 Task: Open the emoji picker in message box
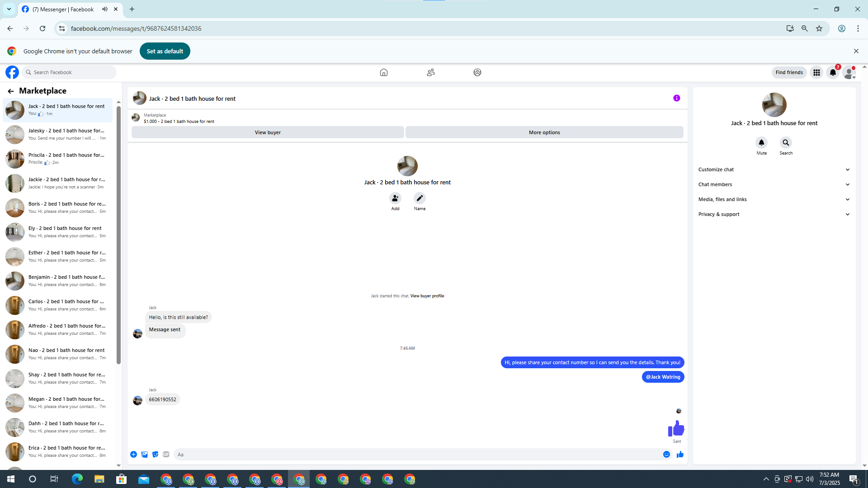click(x=666, y=455)
